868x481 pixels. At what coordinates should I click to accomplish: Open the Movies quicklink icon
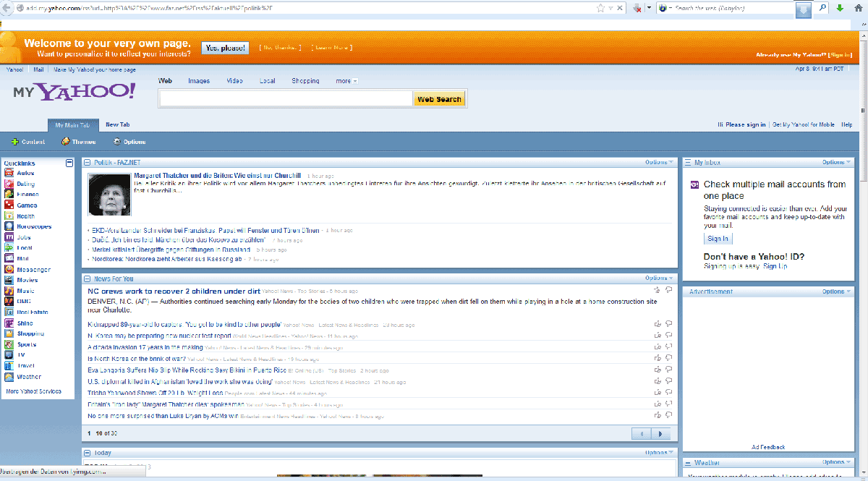[x=9, y=280]
